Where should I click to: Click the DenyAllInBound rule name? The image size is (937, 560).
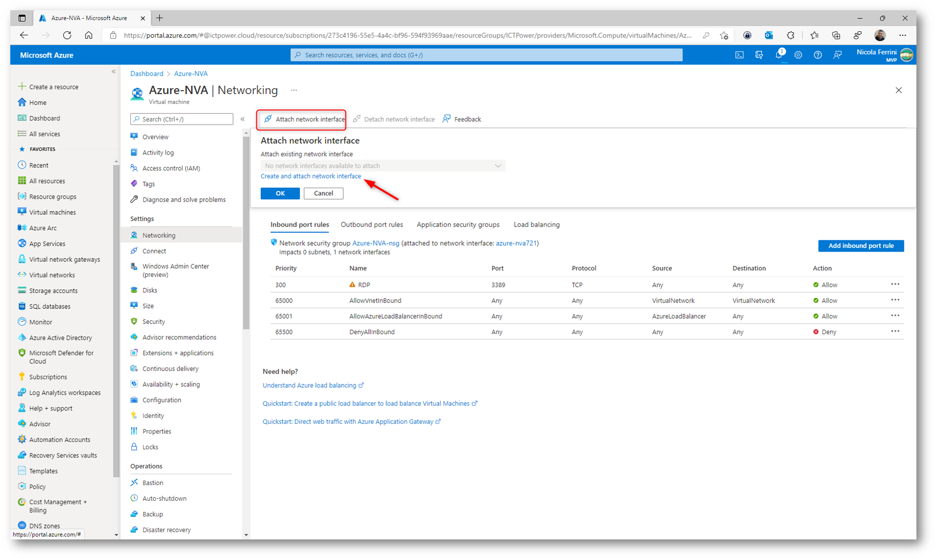tap(372, 332)
